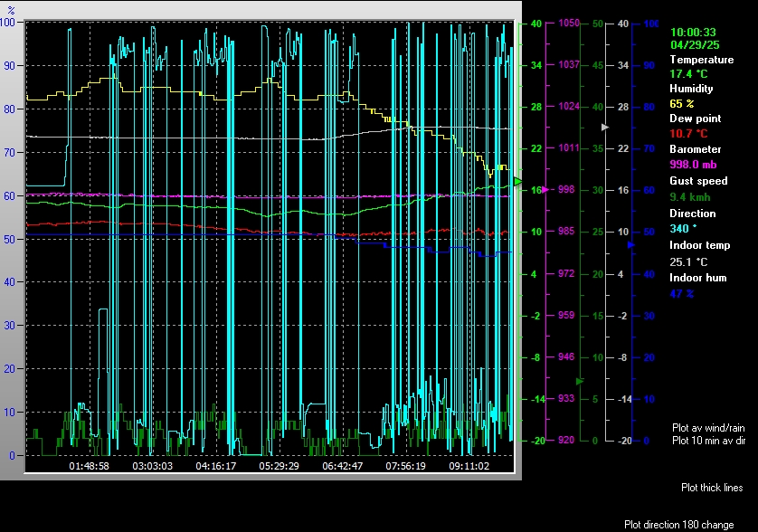
Task: Click the 10:00:33 clock time
Action: (693, 33)
